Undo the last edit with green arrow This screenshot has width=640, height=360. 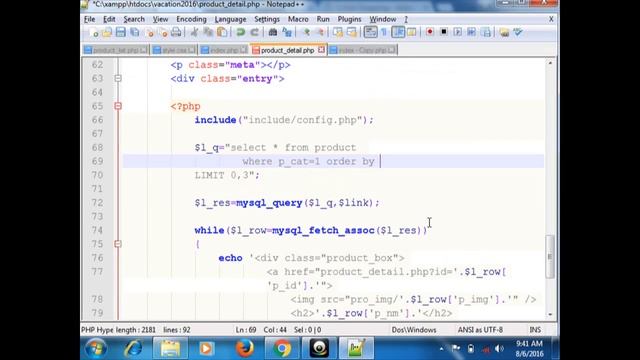coord(240,32)
